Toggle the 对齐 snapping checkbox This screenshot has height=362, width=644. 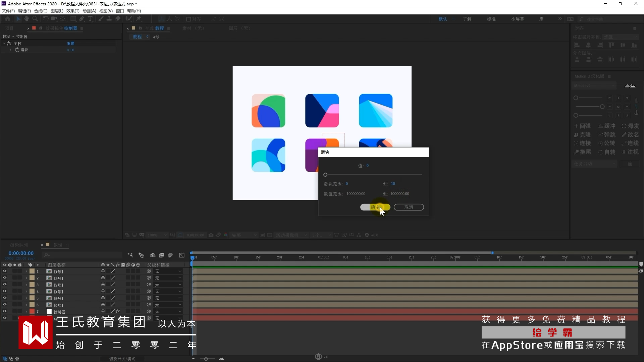189,19
